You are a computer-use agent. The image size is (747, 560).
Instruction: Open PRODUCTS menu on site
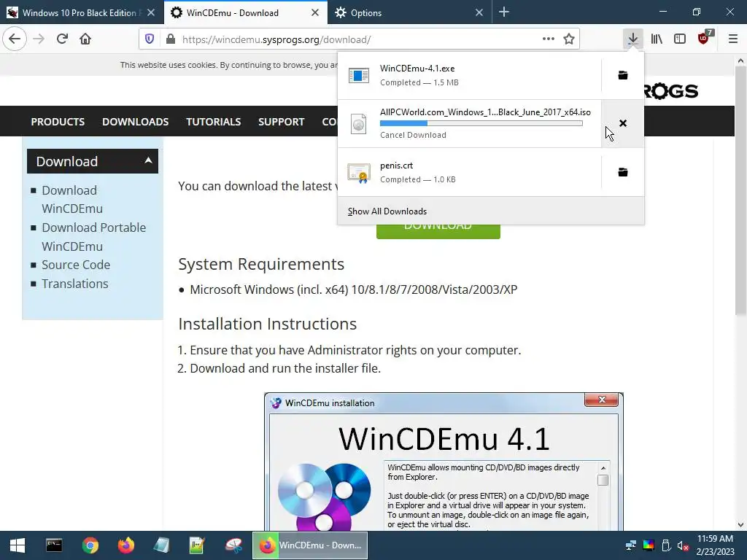[58, 122]
